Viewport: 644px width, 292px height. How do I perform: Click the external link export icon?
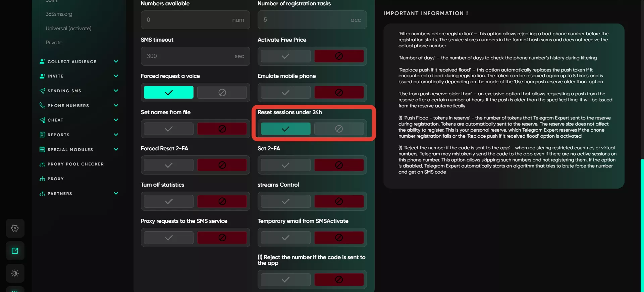(15, 251)
